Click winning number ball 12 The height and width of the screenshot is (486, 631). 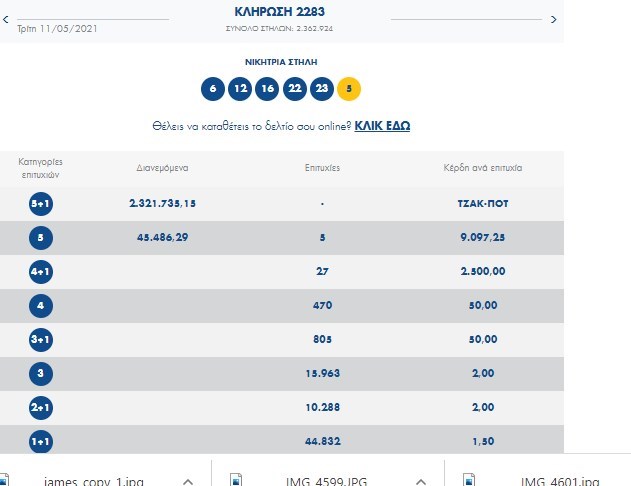tap(239, 88)
